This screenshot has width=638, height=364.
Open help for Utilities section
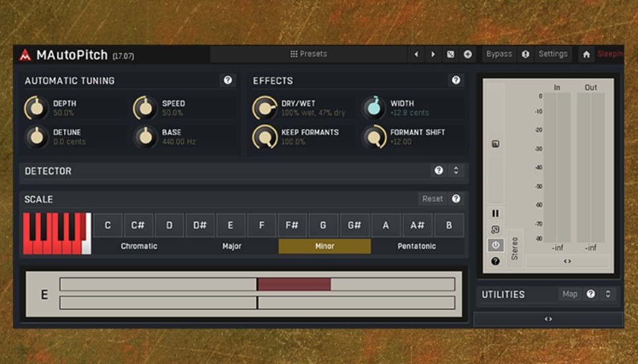(590, 293)
